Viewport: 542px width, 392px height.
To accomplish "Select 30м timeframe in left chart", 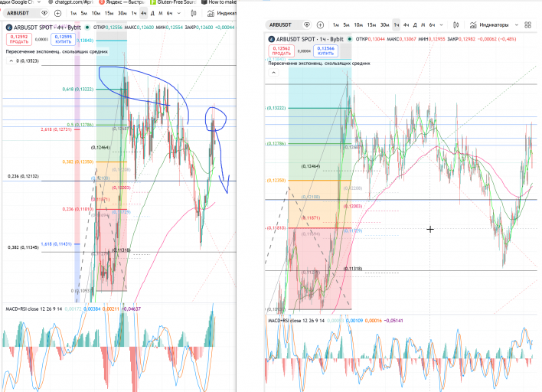I will point(122,13).
